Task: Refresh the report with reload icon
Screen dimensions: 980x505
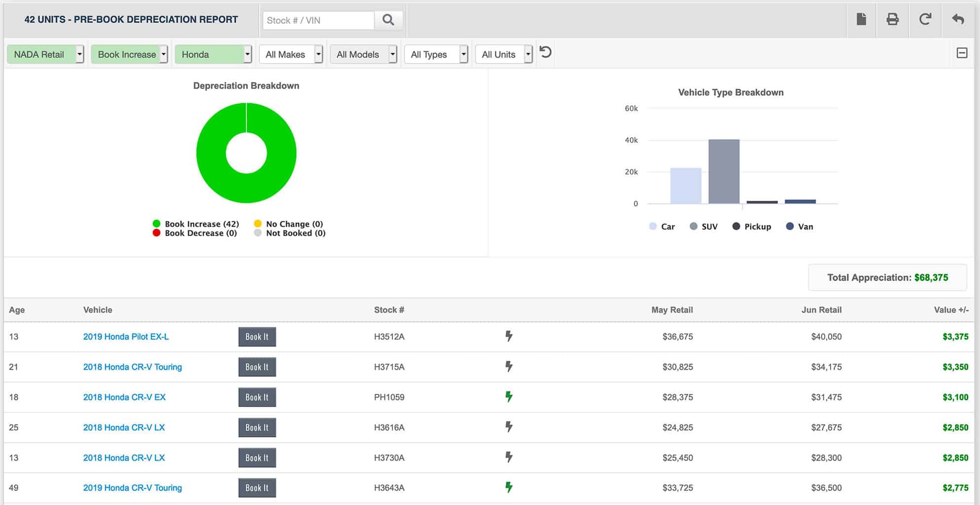Action: point(925,19)
